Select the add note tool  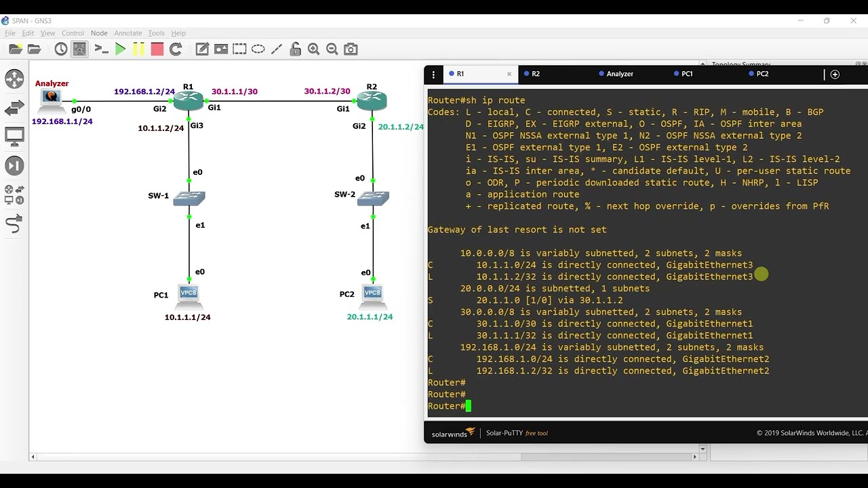coord(202,49)
